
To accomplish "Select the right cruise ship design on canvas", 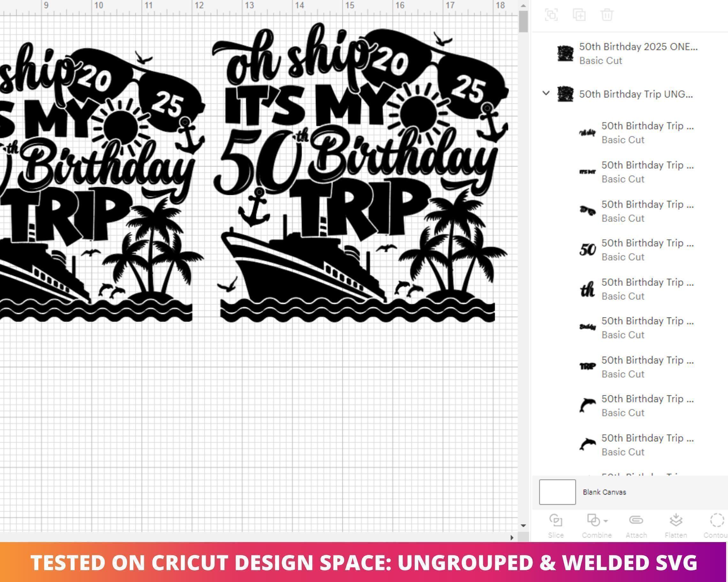I will 360,172.
